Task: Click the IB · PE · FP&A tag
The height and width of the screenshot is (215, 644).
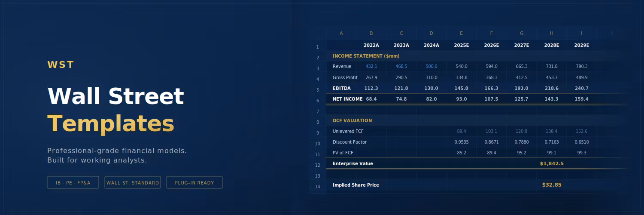Action: 73,183
